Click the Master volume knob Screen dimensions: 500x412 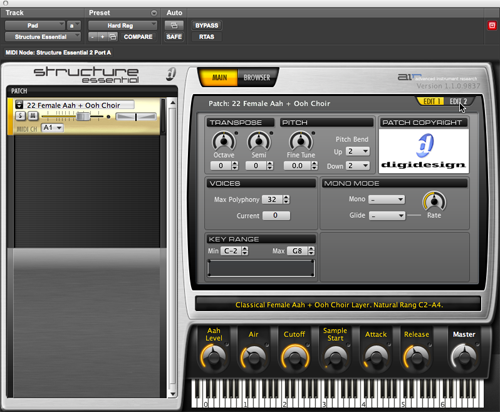(464, 357)
